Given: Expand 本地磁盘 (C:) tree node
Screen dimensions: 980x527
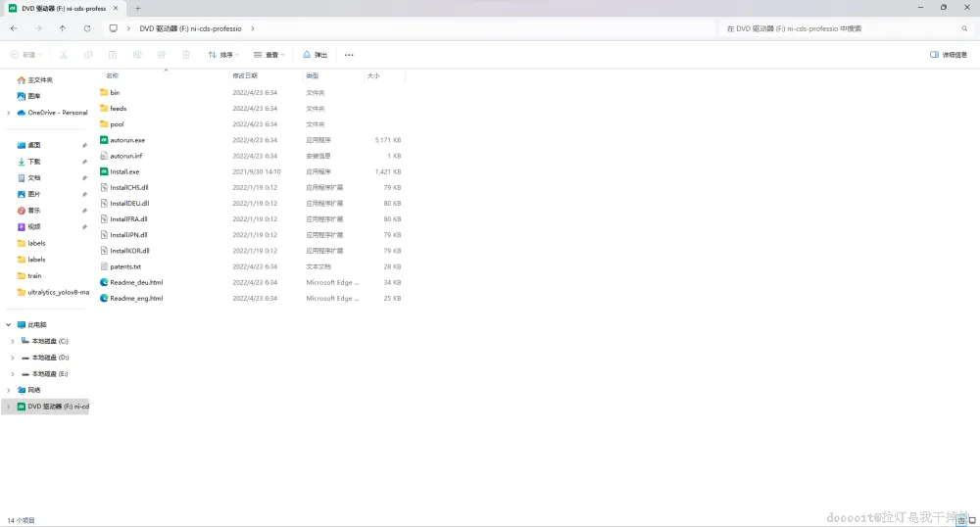Looking at the screenshot, I should tap(13, 341).
